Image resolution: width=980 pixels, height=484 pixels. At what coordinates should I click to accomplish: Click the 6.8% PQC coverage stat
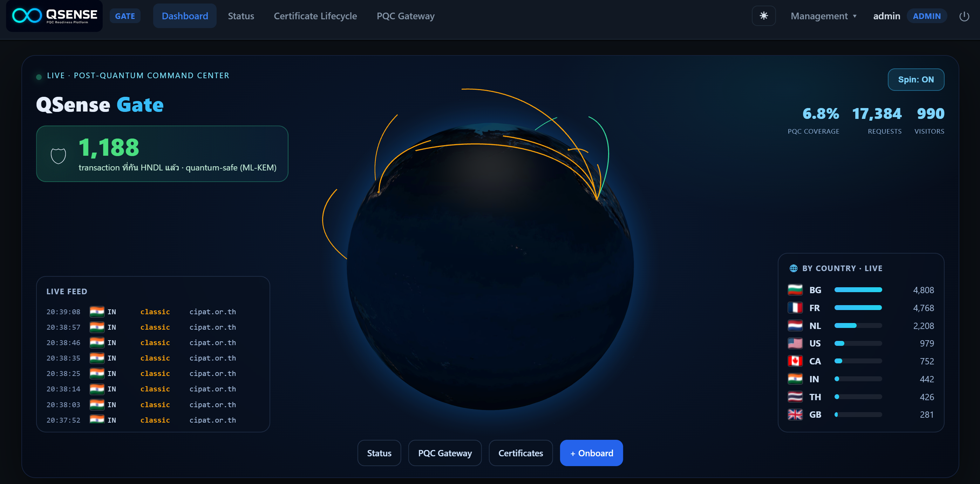(x=814, y=121)
